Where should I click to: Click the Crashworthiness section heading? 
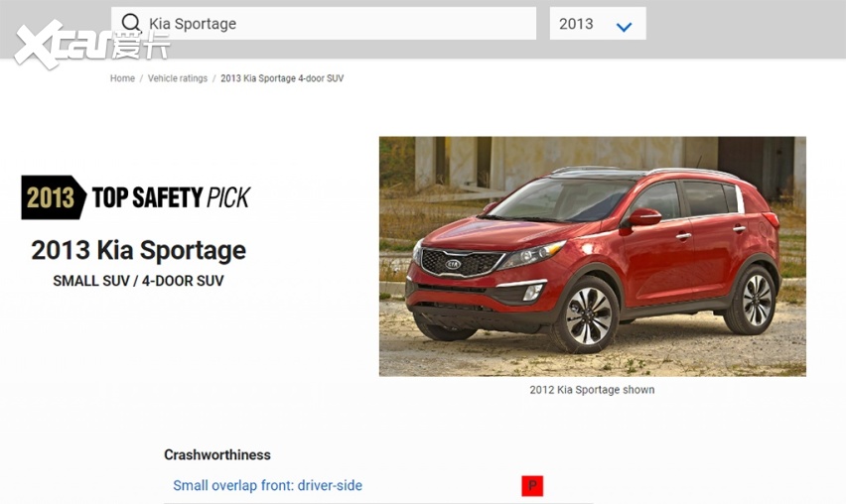[x=217, y=455]
